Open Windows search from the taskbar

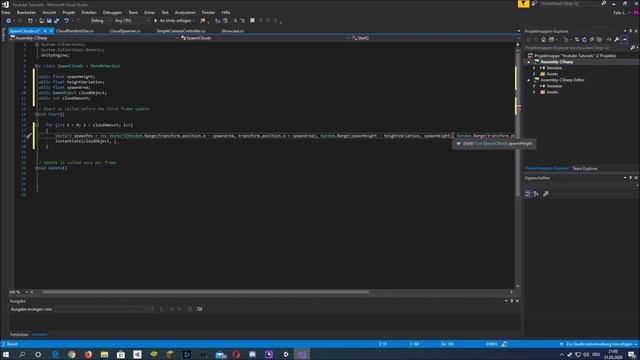pyautogui.click(x=22, y=354)
